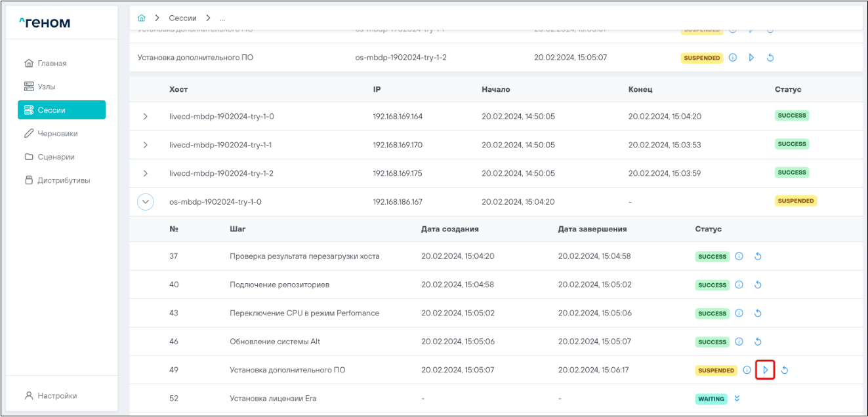Viewport: 868px width, 417px height.
Task: Expand host livecd-mbdp-1902024-try-1-0 row
Action: [146, 117]
